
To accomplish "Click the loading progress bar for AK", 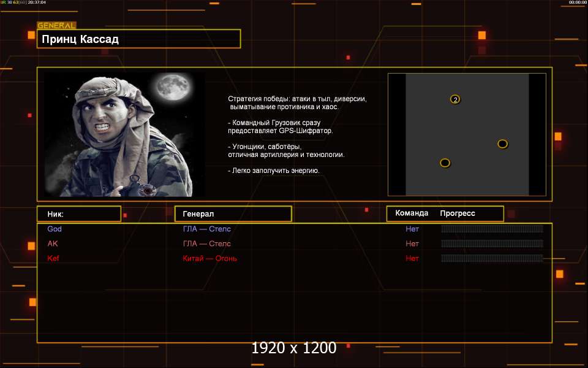I will point(492,244).
